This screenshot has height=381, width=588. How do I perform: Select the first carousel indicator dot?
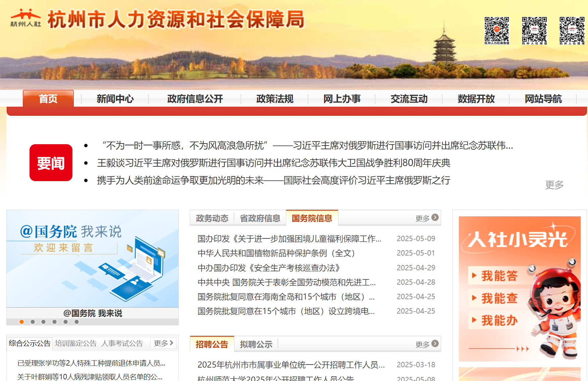(x=21, y=322)
